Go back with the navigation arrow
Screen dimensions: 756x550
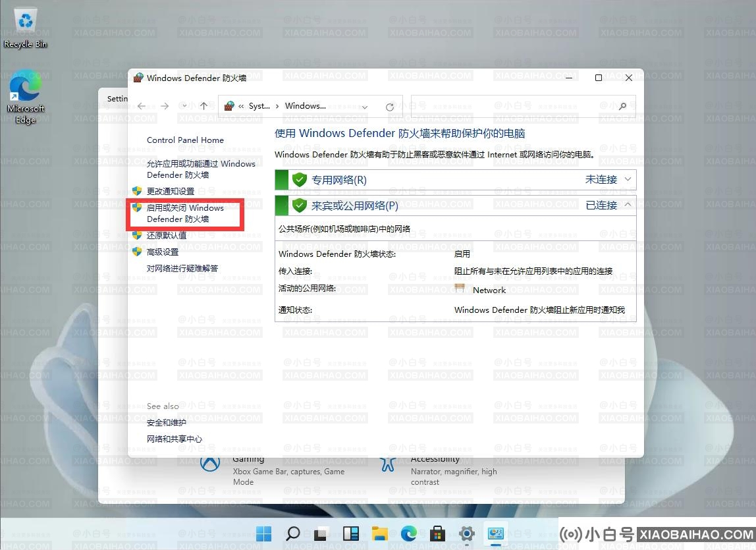(x=142, y=106)
